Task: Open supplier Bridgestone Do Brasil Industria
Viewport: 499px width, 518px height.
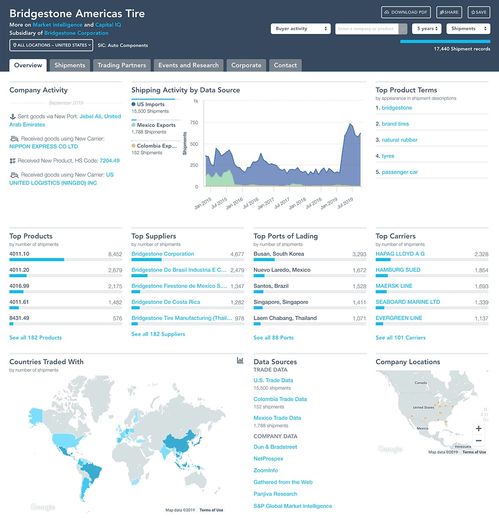Action: (x=179, y=270)
